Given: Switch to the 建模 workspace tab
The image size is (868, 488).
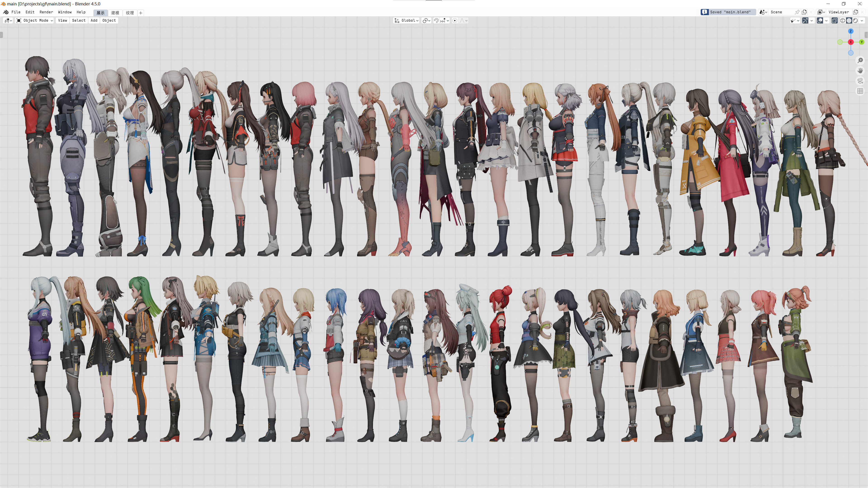Looking at the screenshot, I should 115,13.
